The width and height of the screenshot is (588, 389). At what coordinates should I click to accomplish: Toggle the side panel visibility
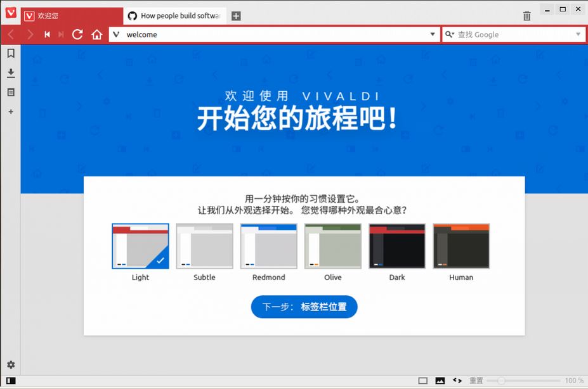tap(11, 381)
